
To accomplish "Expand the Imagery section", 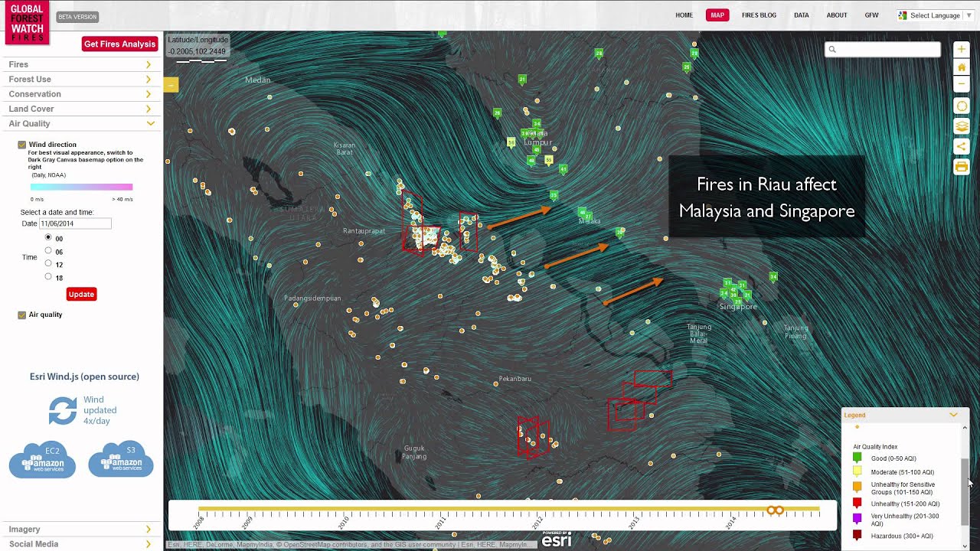I will pos(81,529).
